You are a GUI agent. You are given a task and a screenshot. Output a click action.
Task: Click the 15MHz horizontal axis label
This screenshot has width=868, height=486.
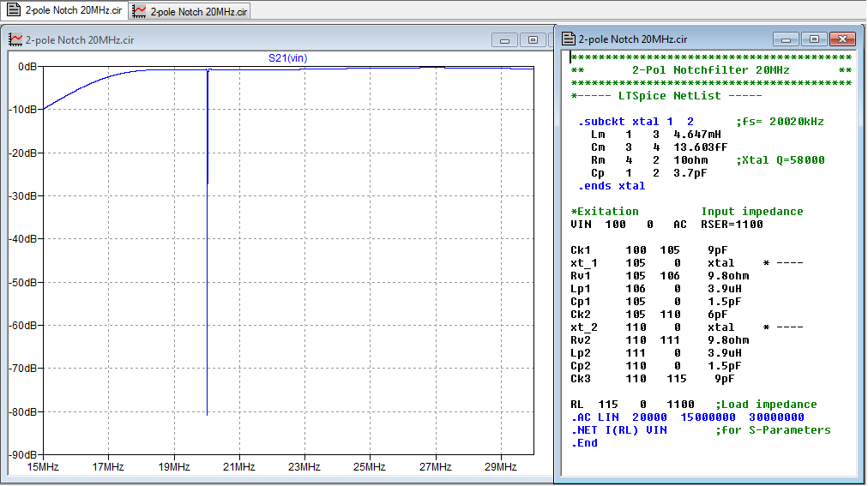pyautogui.click(x=43, y=467)
